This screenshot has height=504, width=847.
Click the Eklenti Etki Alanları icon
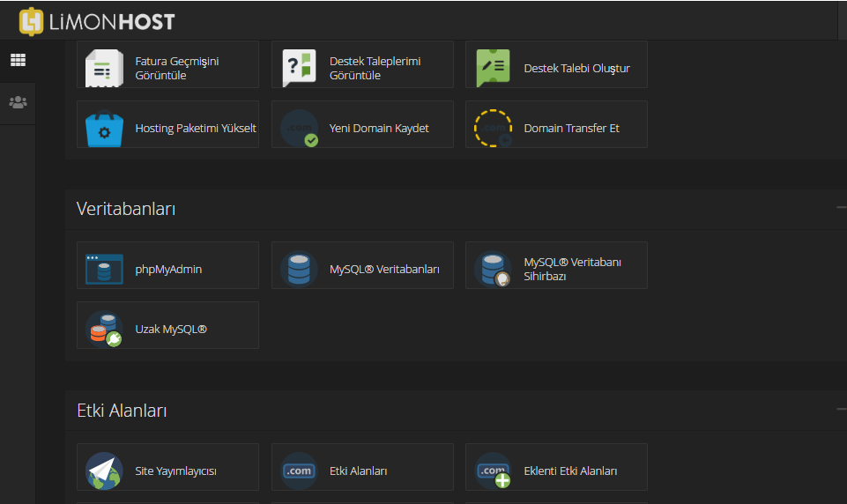pyautogui.click(x=494, y=471)
